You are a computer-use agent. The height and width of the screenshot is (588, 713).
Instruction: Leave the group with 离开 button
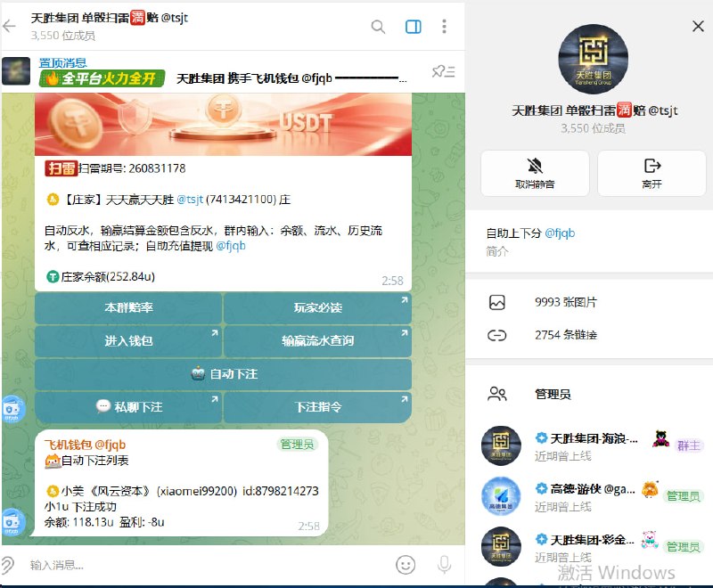pos(652,173)
